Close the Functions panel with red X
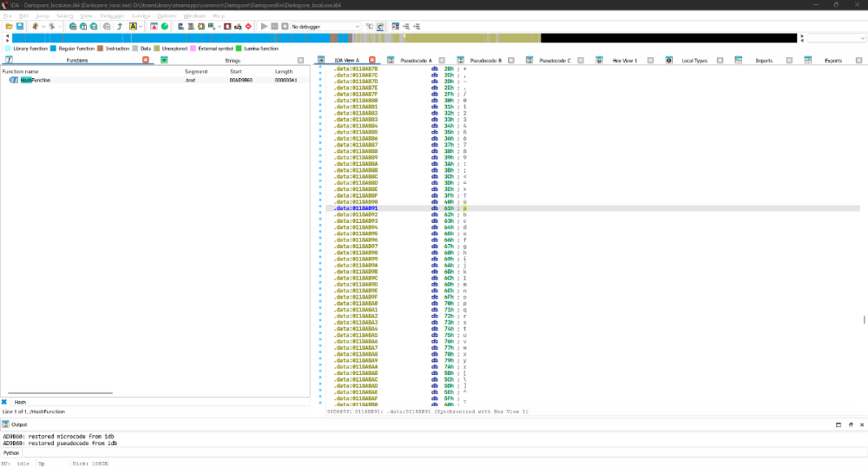The width and height of the screenshot is (868, 467). pos(146,61)
